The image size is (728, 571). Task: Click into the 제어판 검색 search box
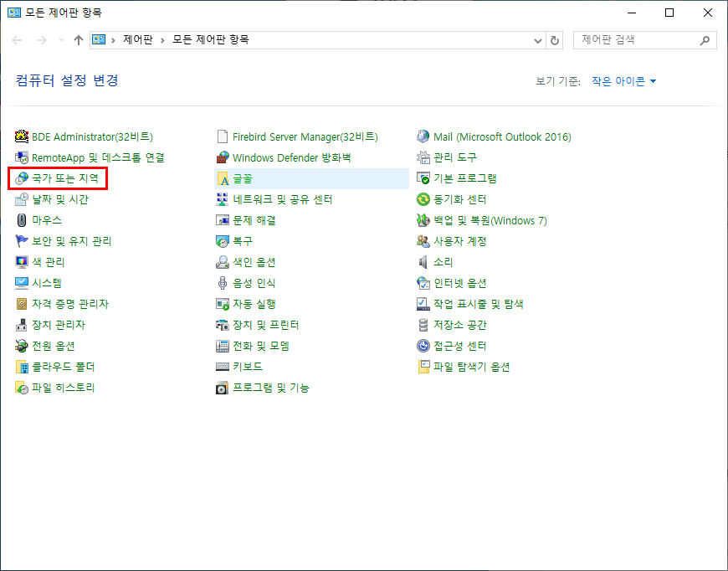click(x=636, y=40)
